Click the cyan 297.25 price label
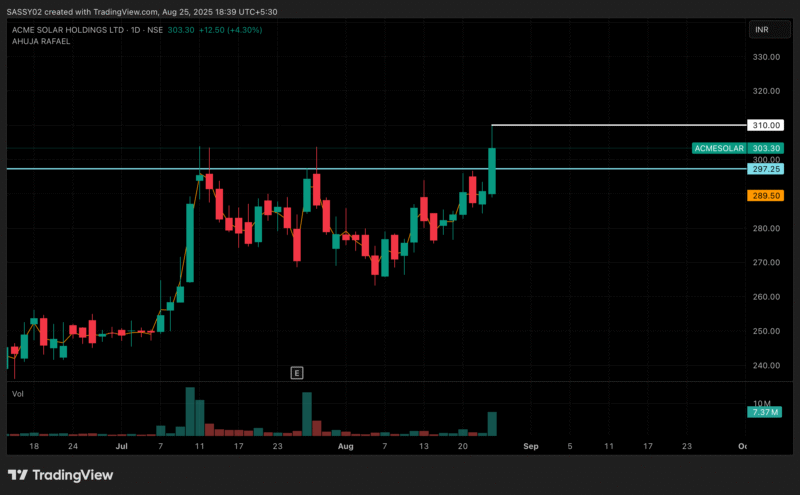This screenshot has width=800, height=495. click(765, 169)
